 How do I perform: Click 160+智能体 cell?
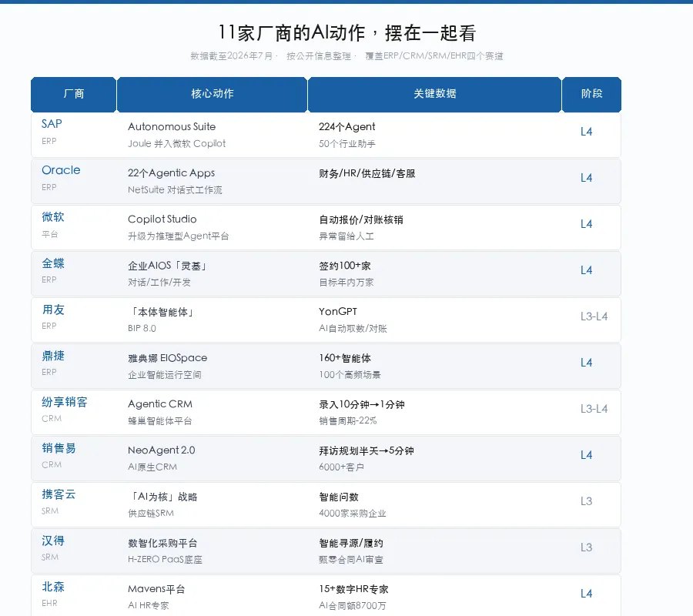click(x=345, y=358)
